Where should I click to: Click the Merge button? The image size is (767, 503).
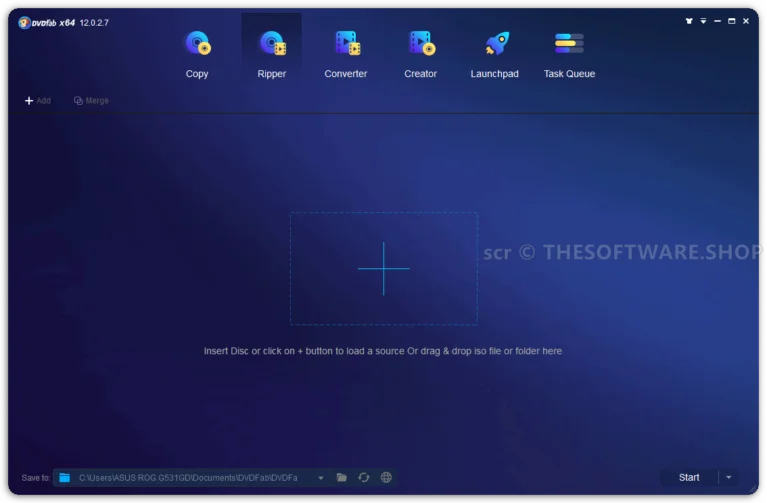point(91,100)
